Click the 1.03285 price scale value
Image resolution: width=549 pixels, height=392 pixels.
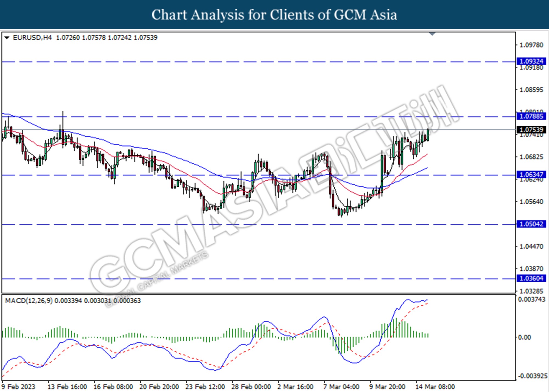click(531, 291)
